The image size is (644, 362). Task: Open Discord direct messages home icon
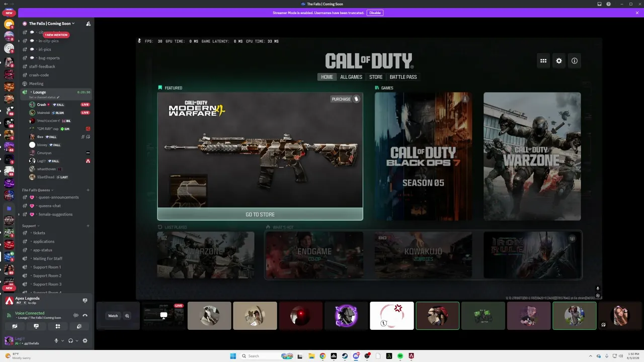9,24
